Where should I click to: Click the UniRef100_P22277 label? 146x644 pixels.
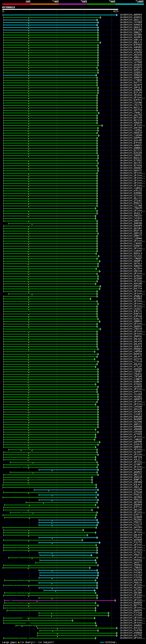(x=131, y=525)
